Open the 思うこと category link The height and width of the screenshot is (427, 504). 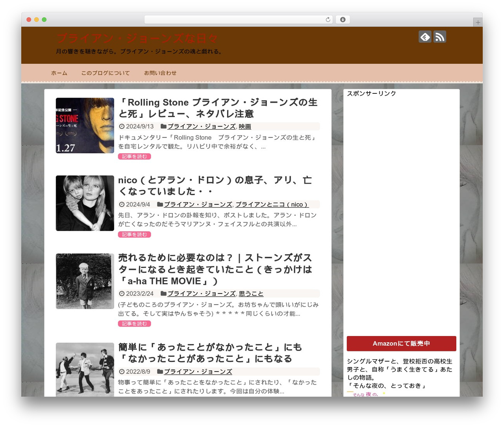(x=251, y=293)
